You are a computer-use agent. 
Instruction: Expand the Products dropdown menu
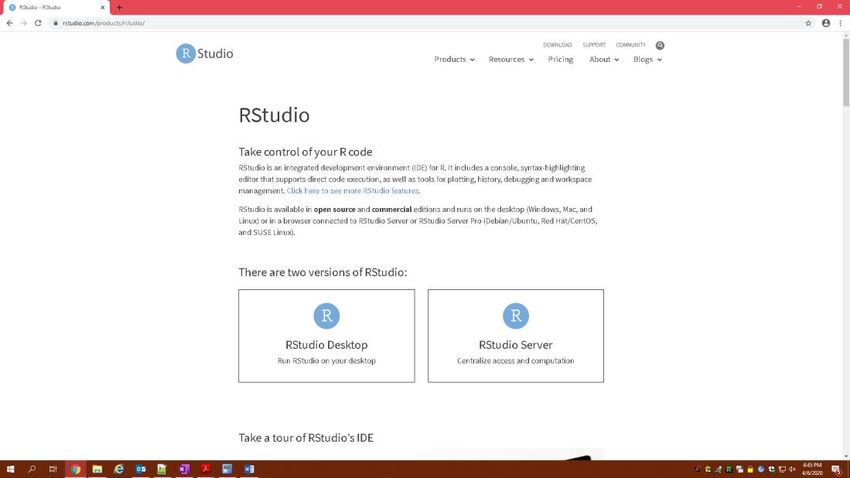tap(454, 60)
